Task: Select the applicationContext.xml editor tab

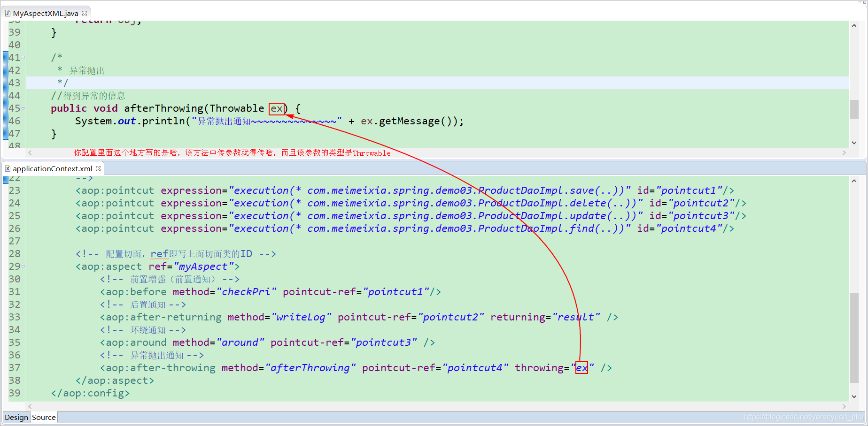Action: (x=52, y=168)
